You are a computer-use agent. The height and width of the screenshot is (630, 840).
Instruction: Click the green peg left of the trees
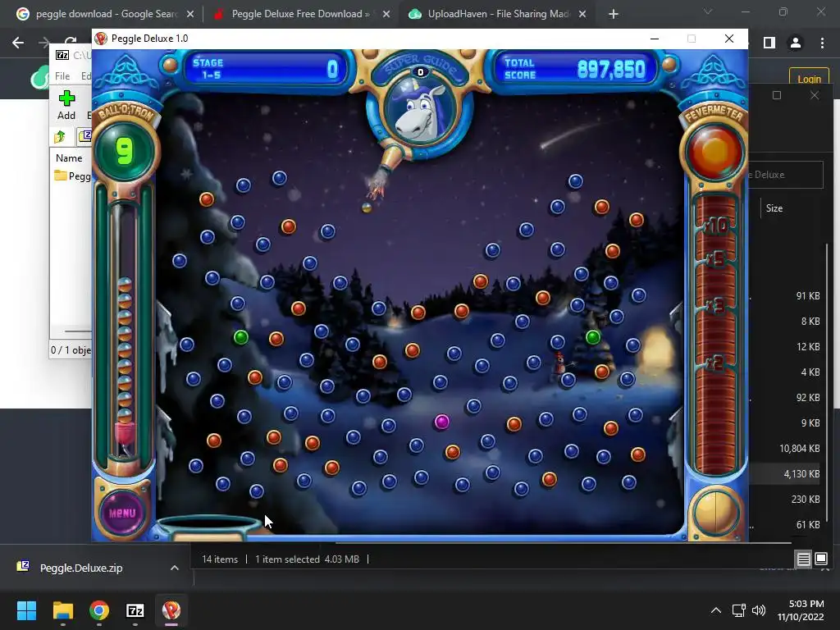241,337
